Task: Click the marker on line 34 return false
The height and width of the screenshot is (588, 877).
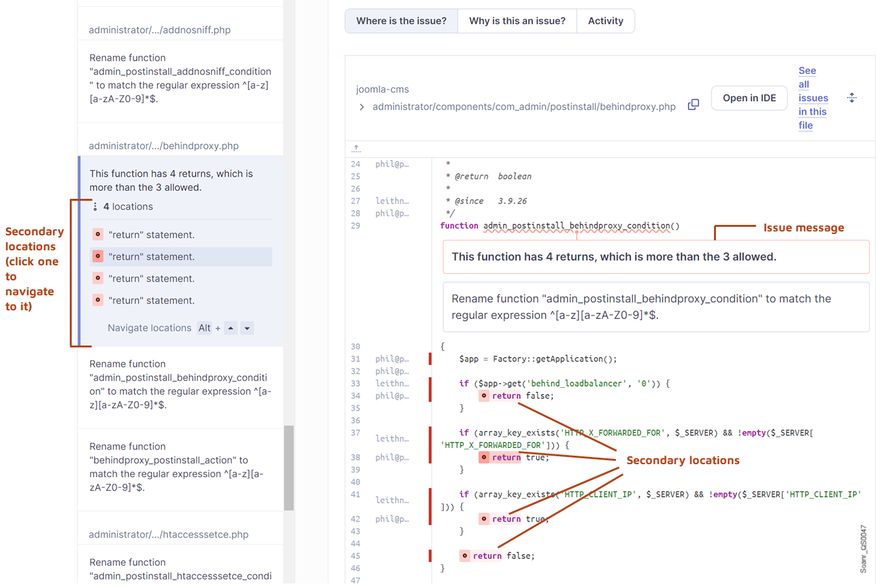Action: 484,396
